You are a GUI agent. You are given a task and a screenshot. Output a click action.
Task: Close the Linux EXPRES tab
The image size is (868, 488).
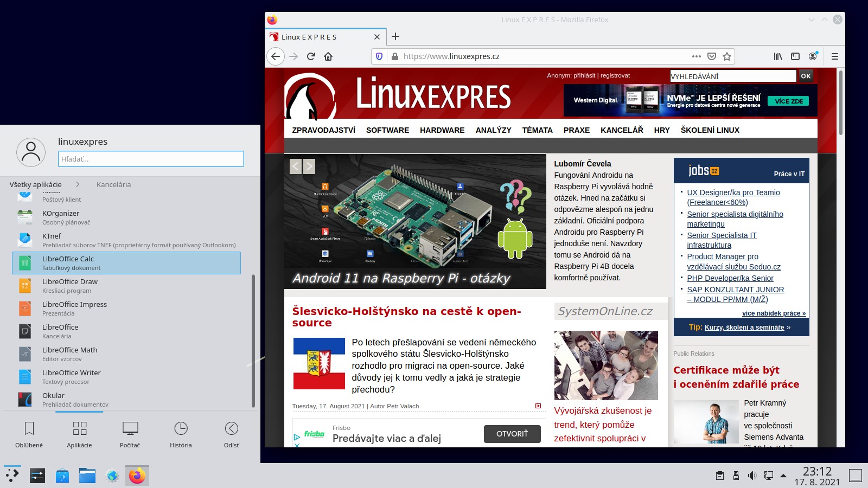(x=377, y=37)
